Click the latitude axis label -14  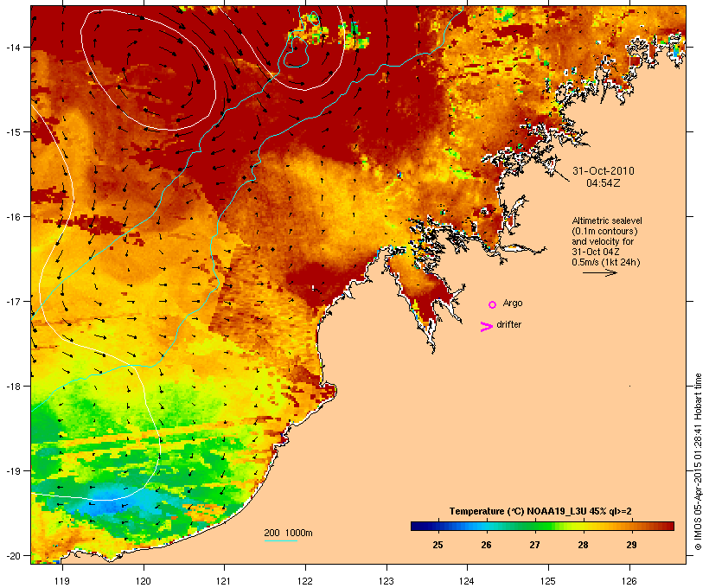12,48
